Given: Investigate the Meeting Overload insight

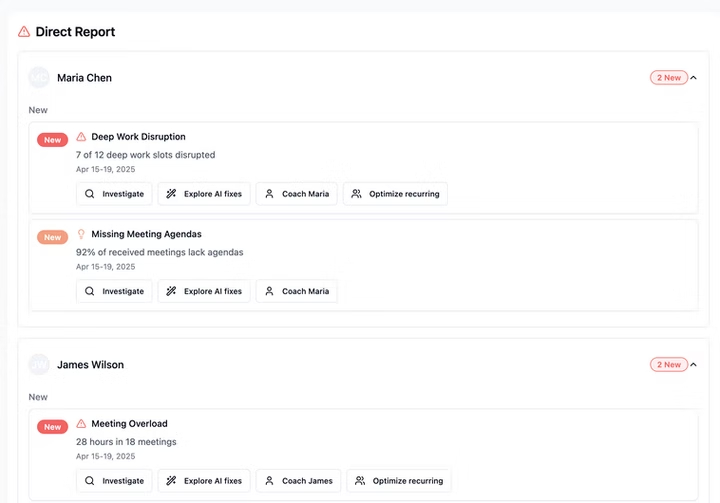Looking at the screenshot, I should [x=114, y=481].
